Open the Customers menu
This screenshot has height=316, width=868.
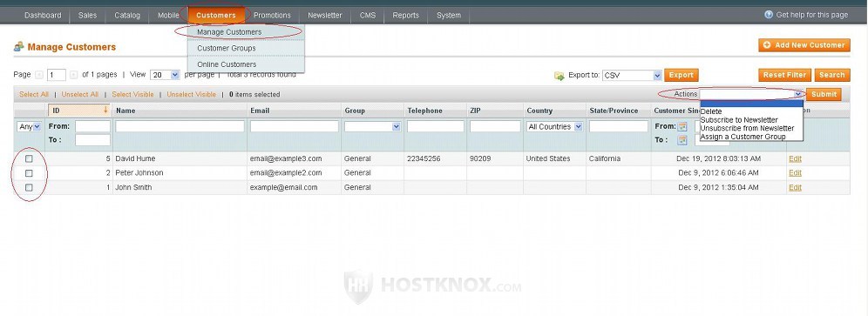(x=216, y=16)
